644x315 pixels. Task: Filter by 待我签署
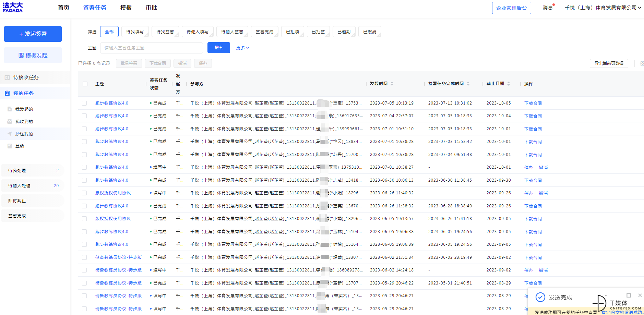165,32
